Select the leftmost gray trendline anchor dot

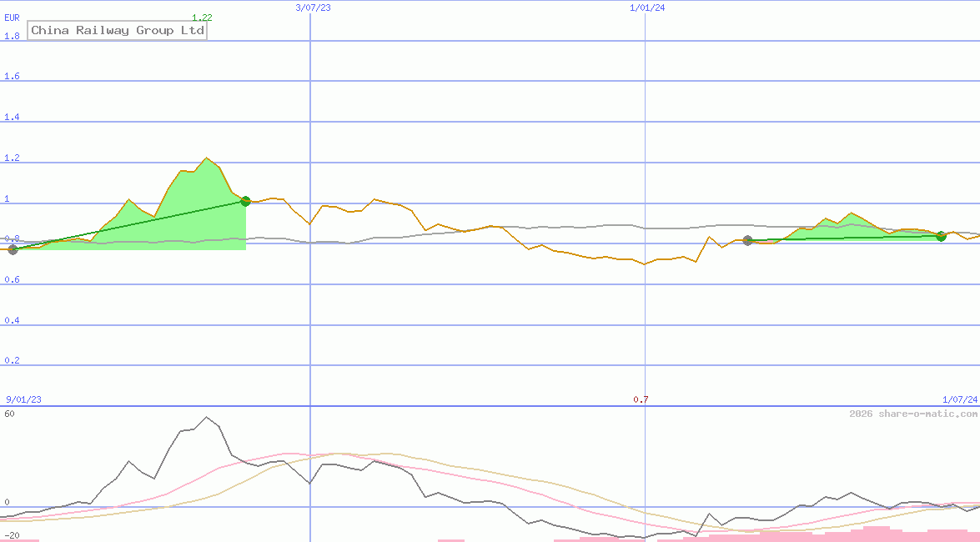click(13, 248)
